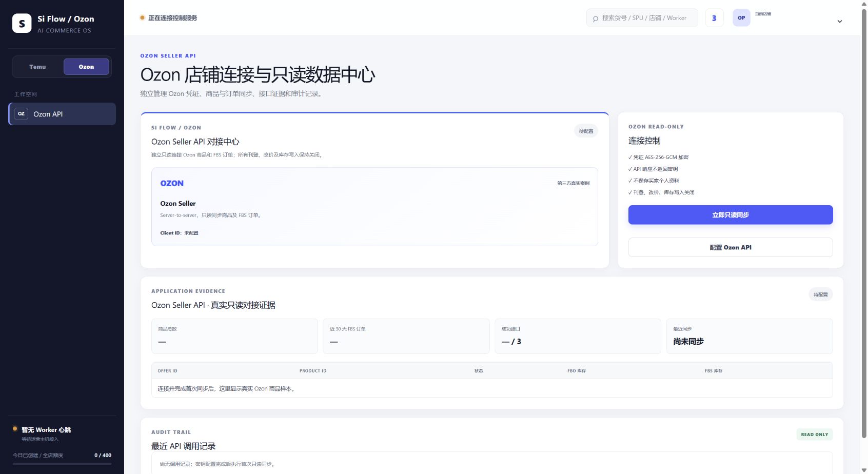Click the orange connection status dot
The width and height of the screenshot is (868, 474).
coord(142,18)
